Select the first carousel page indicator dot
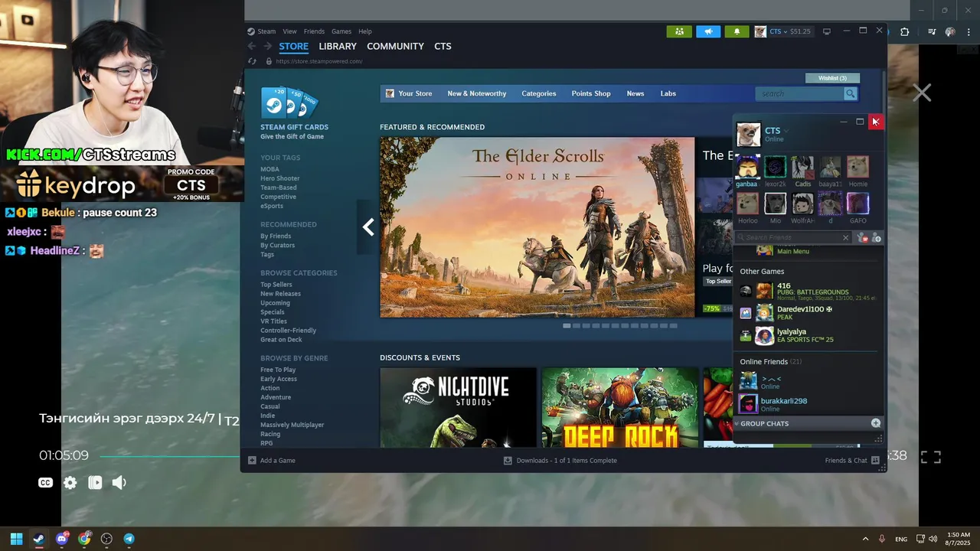 pyautogui.click(x=567, y=326)
